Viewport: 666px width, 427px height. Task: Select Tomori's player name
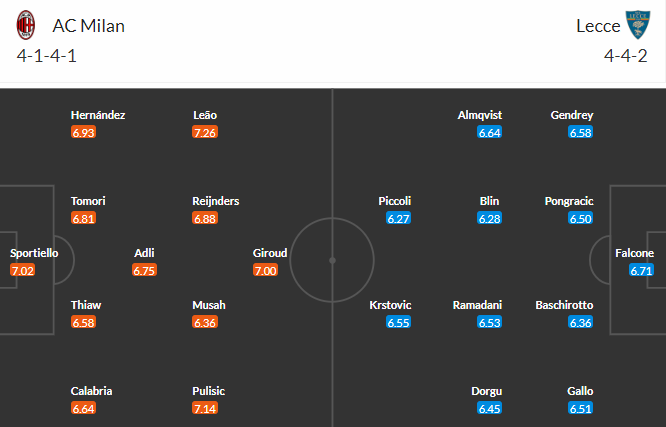point(88,201)
